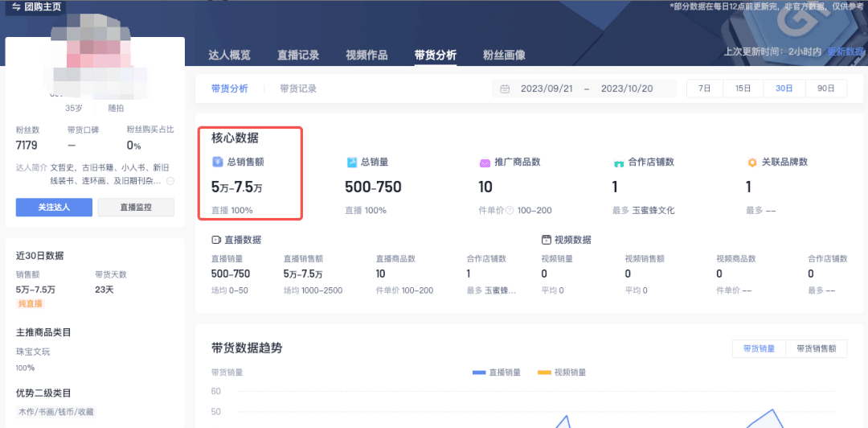868x428 pixels.
Task: Click the 合作店铺数 shop icon
Action: [619, 163]
